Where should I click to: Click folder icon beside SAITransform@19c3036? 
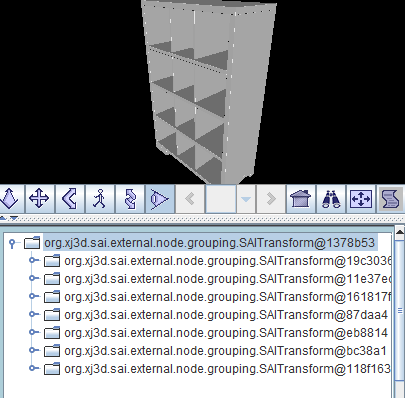(x=52, y=261)
